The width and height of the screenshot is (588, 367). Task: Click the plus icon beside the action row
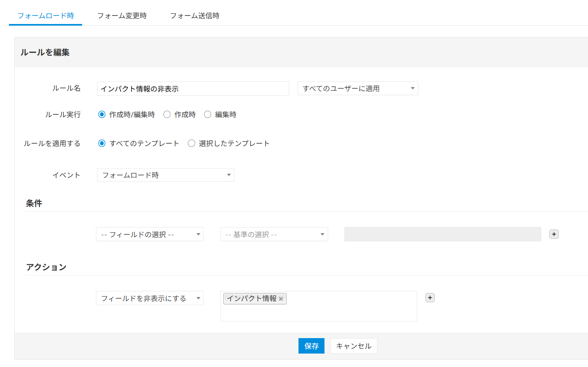click(430, 298)
